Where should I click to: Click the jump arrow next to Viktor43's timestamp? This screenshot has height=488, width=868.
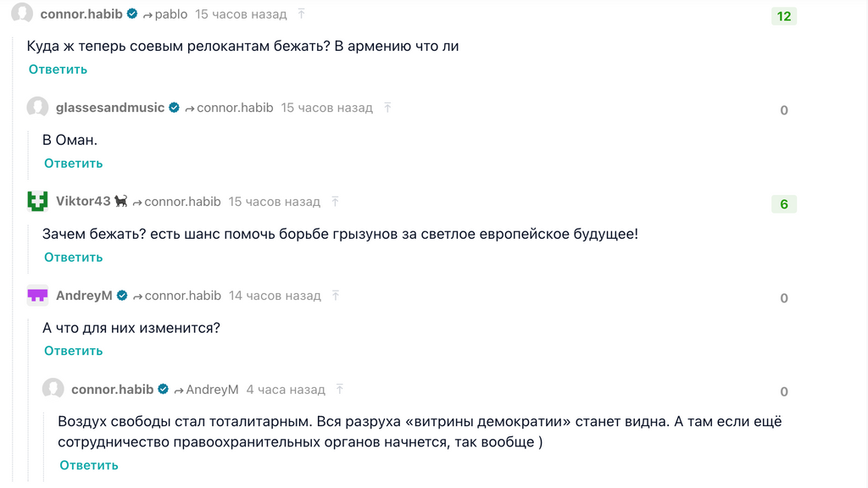(x=335, y=202)
